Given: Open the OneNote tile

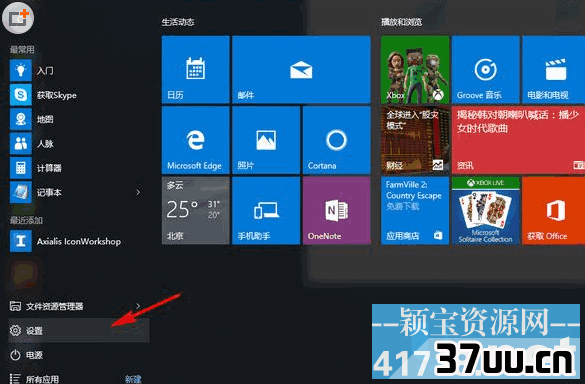Looking at the screenshot, I should point(337,210).
